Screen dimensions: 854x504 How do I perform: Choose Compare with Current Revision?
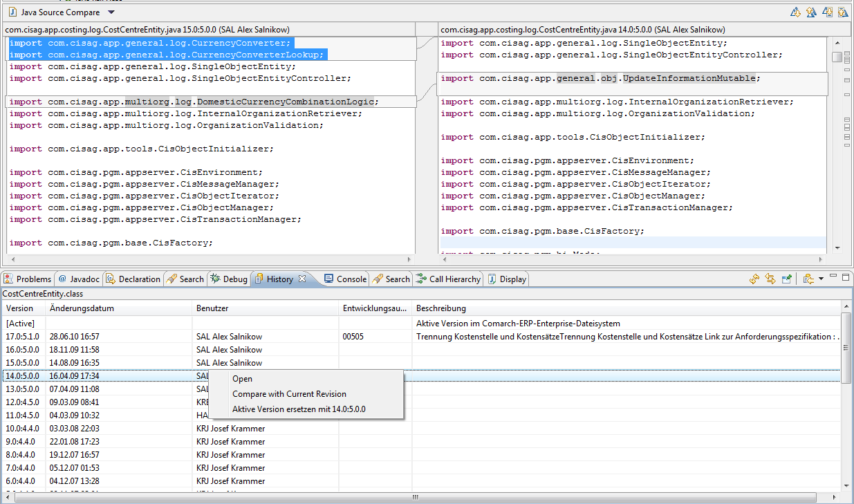tap(289, 394)
